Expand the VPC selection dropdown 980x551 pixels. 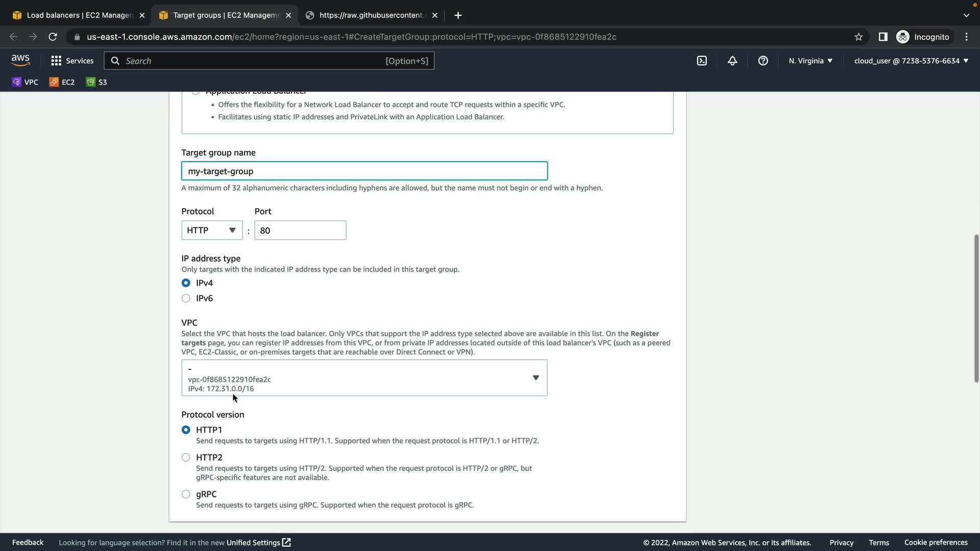[364, 378]
